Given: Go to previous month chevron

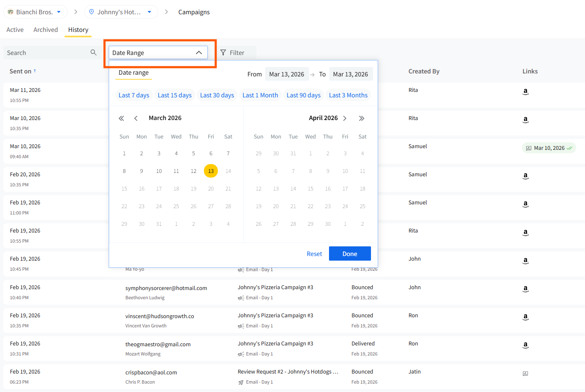Looking at the screenshot, I should point(136,118).
